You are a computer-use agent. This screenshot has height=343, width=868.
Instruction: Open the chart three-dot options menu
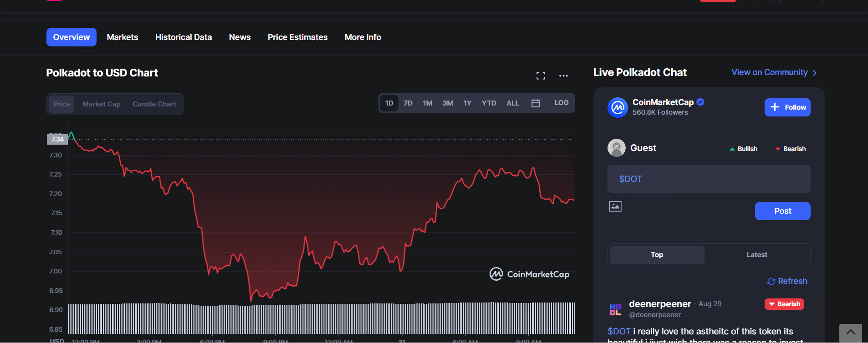click(x=563, y=76)
